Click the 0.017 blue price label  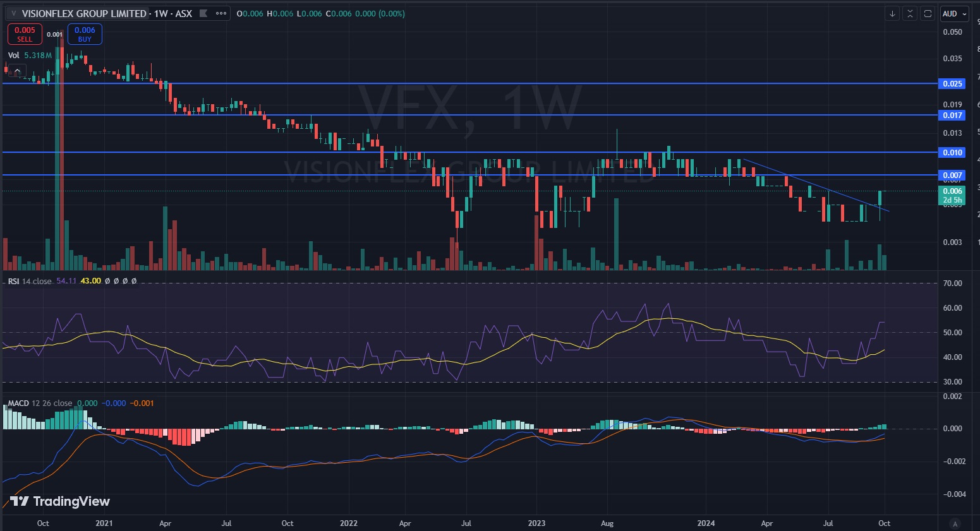[x=952, y=115]
